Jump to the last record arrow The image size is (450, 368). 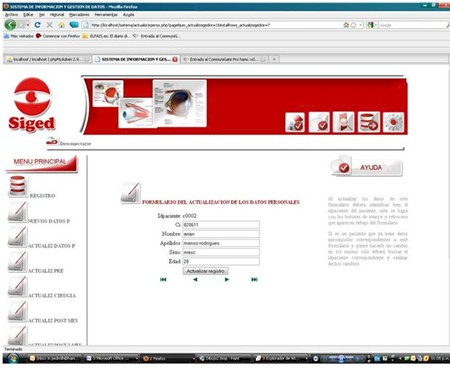coord(254,280)
